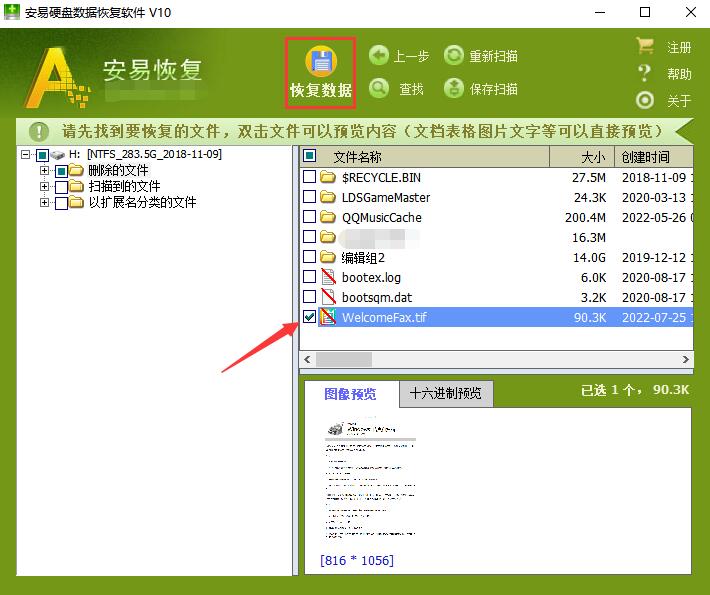This screenshot has height=595, width=710.
Task: Expand the 删除的文件 tree node
Action: (x=44, y=171)
